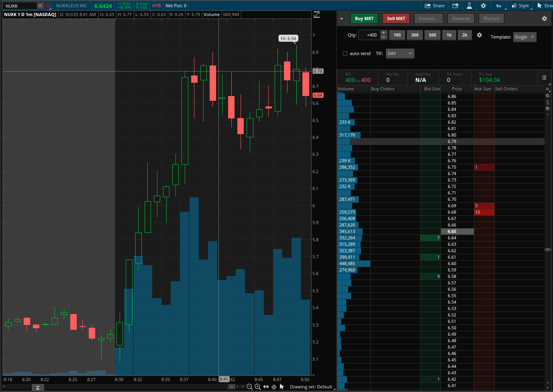Click the Flatten button

tap(492, 18)
